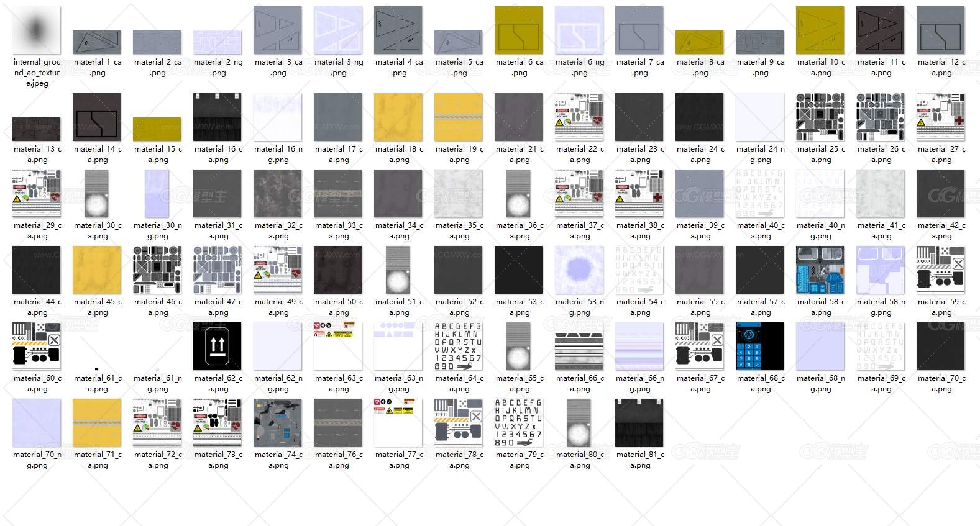Select material_22_ca.png decal sheet thumbnail
The width and height of the screenshot is (980, 526).
click(x=579, y=117)
